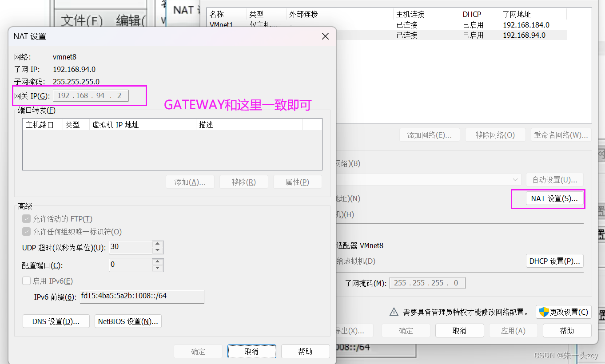
Task: Click the 移除(R) port forwarding button
Action: click(244, 182)
